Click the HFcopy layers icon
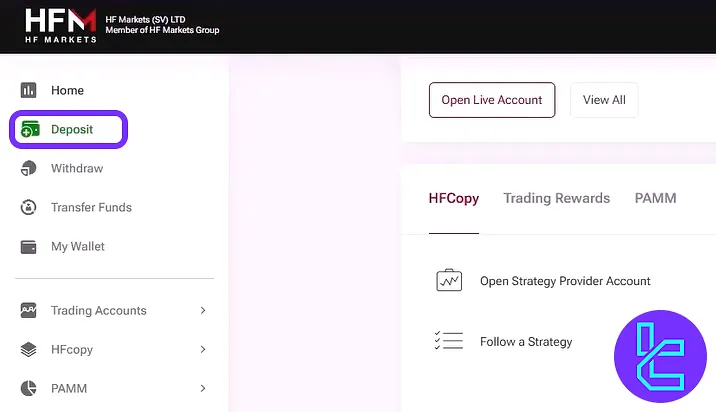This screenshot has width=716, height=412. 28,349
